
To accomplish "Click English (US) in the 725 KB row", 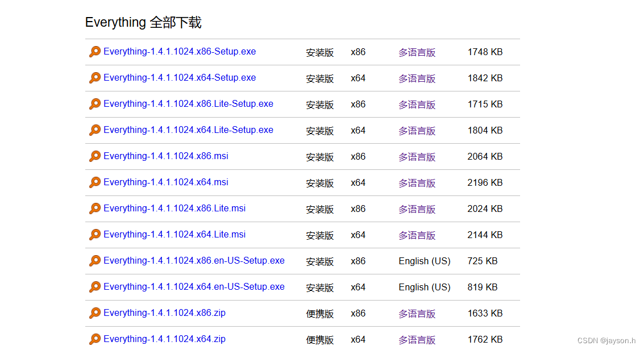I will click(x=424, y=261).
